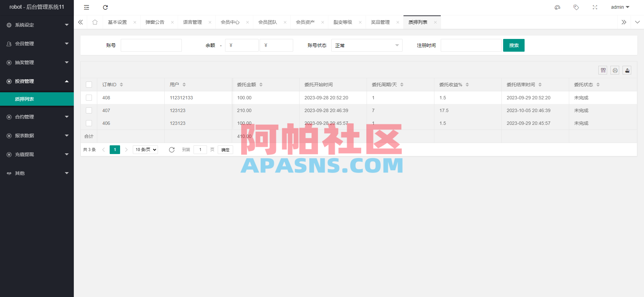
Task: Close the 弹窗公告 tab
Action: click(x=172, y=22)
